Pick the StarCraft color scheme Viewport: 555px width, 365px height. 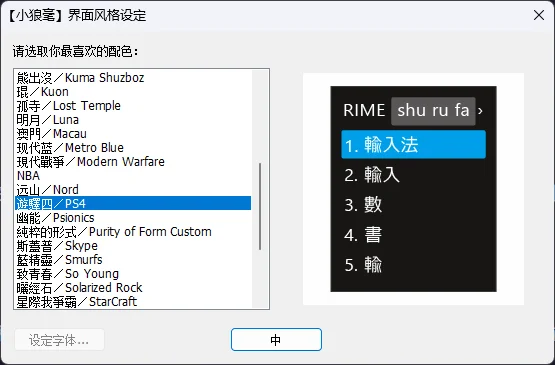133,301
